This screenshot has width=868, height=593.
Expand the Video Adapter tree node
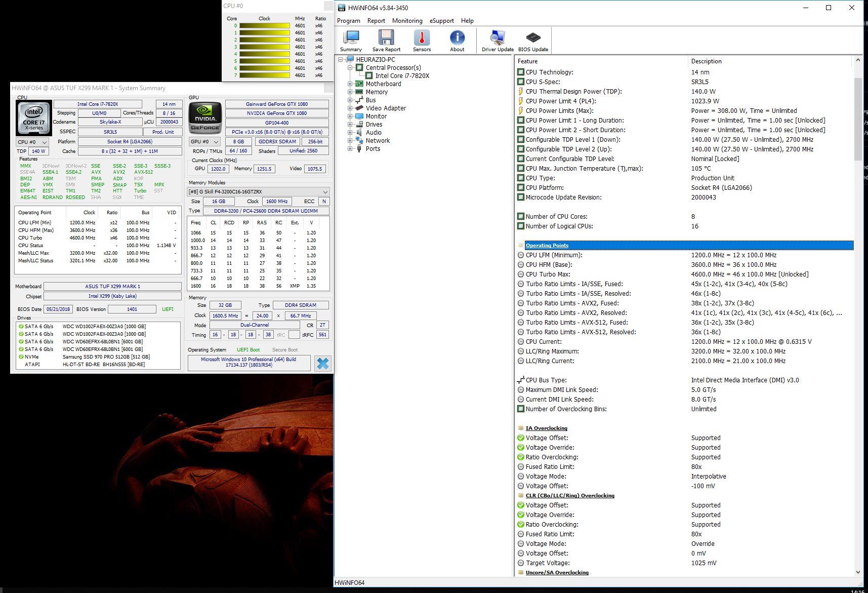coord(350,108)
